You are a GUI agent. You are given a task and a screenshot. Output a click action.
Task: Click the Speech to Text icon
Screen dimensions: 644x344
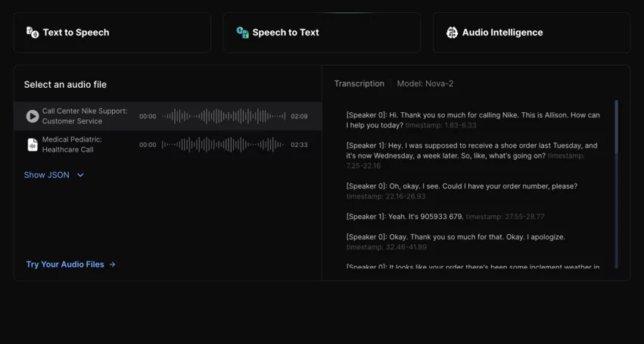(242, 33)
